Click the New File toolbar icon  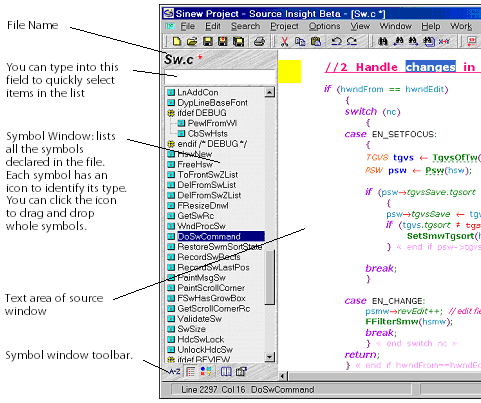click(177, 41)
